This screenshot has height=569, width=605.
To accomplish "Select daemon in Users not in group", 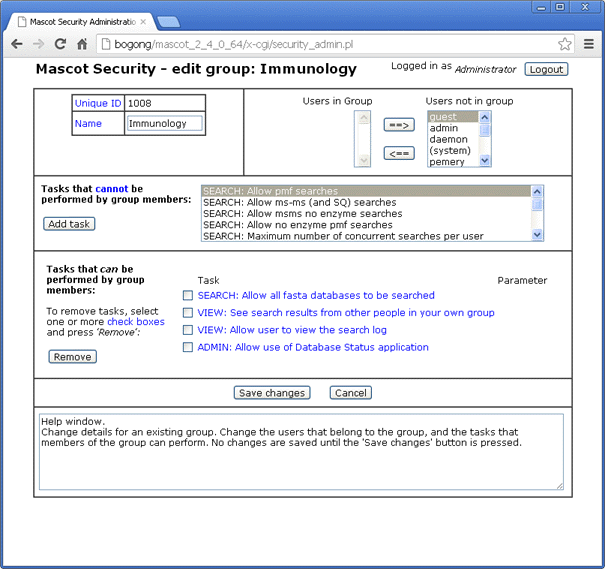I will (453, 139).
